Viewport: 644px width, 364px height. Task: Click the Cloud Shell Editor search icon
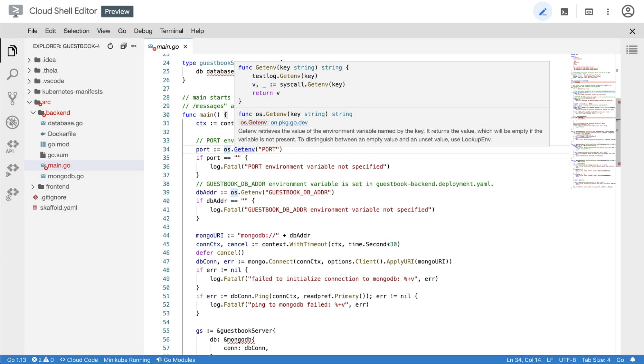coord(12,74)
